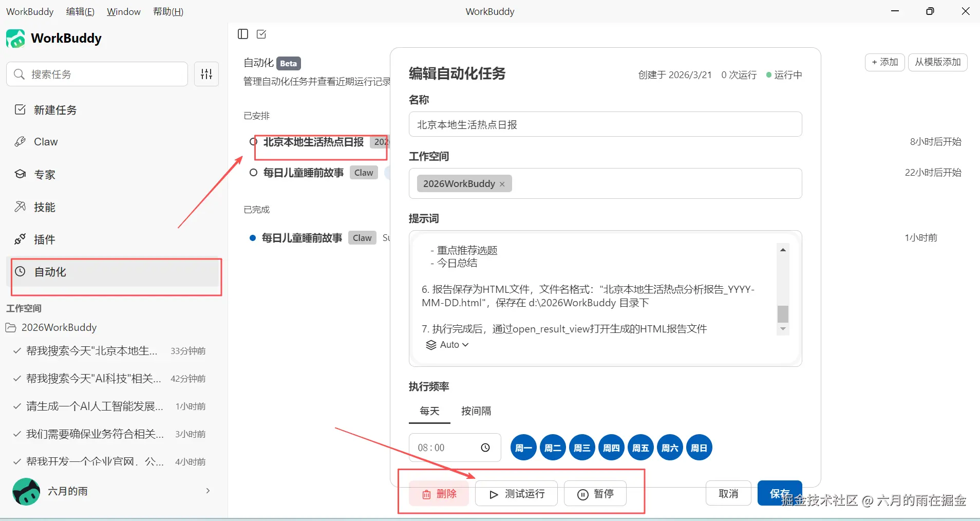Toggle 周日 weekday
Screen dimensions: 980x521
click(699, 448)
